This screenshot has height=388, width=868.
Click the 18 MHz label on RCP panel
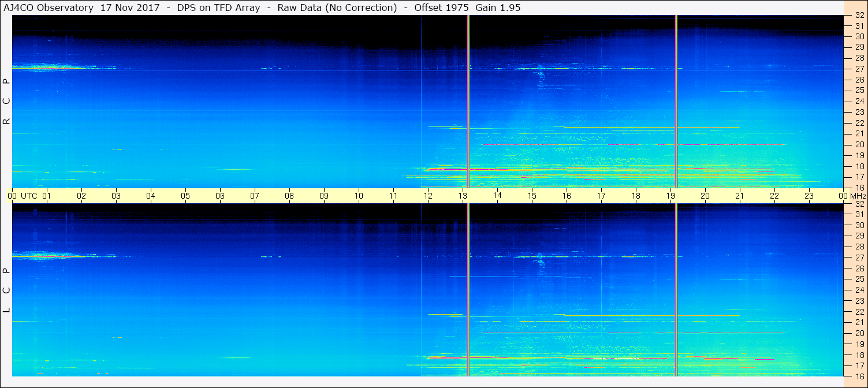[859, 166]
